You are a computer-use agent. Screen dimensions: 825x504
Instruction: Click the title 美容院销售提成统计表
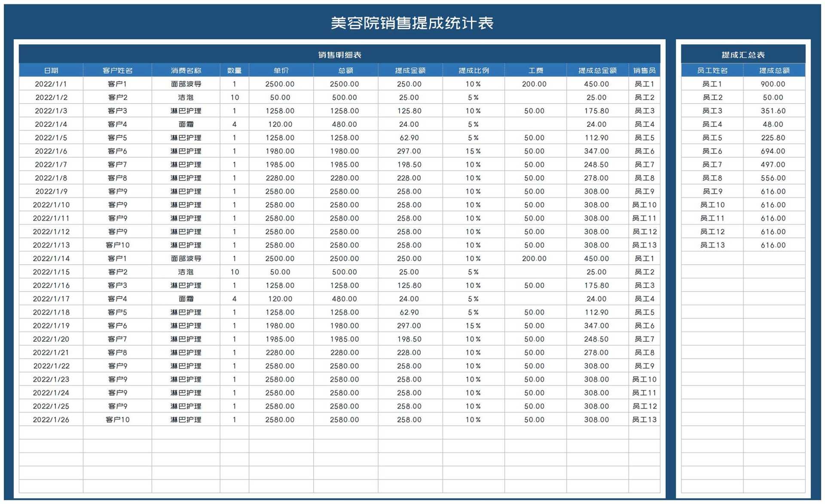pos(412,23)
